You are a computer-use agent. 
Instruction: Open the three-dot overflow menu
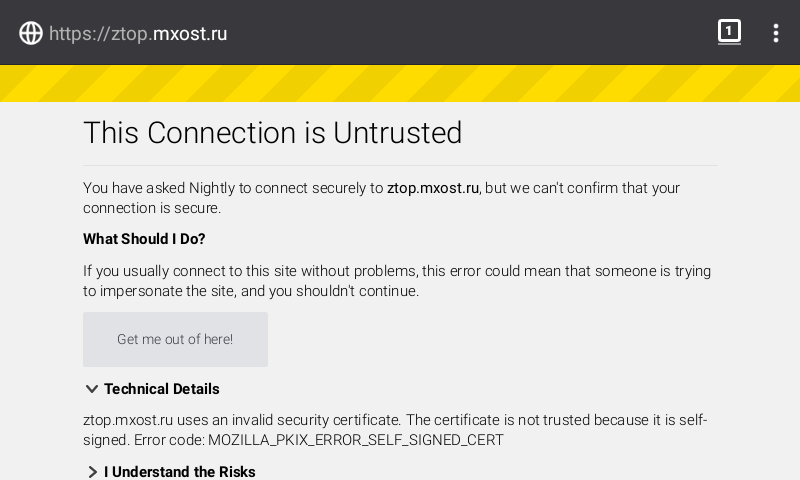(x=775, y=33)
